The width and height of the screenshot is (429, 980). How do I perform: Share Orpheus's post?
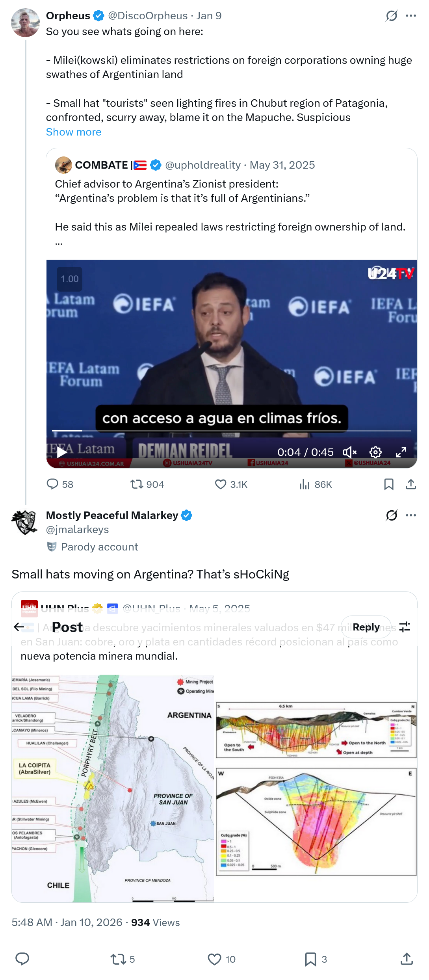tap(411, 484)
